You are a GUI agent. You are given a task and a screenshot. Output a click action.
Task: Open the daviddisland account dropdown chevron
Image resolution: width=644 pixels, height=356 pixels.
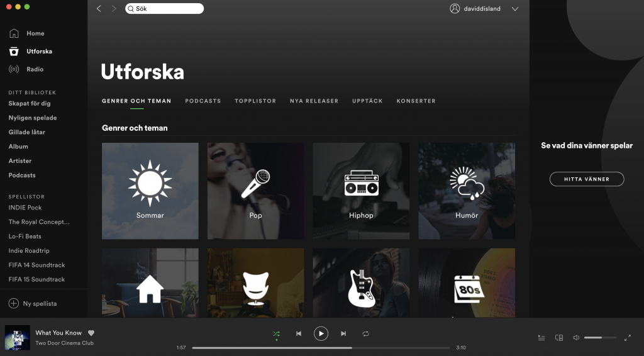click(515, 9)
